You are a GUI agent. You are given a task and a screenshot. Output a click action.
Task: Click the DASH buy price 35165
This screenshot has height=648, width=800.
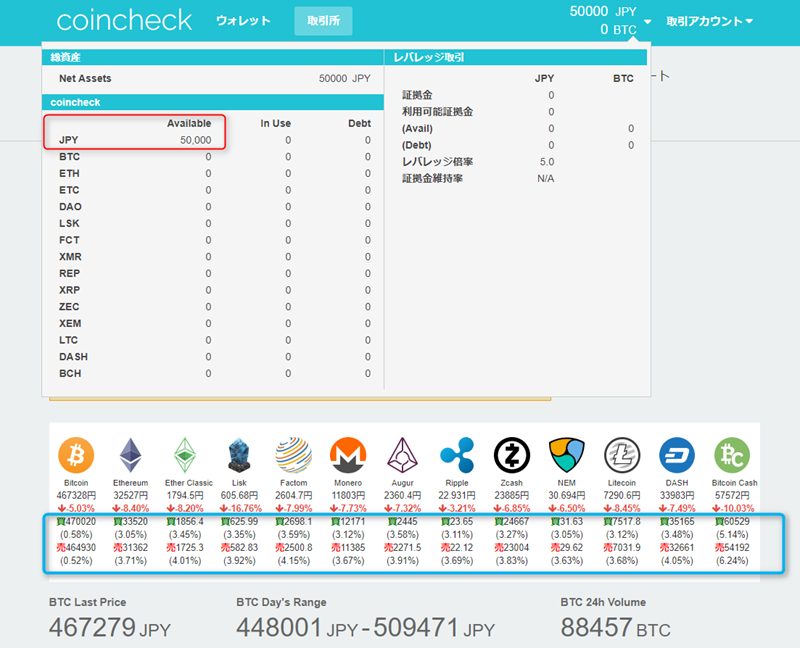pos(677,521)
